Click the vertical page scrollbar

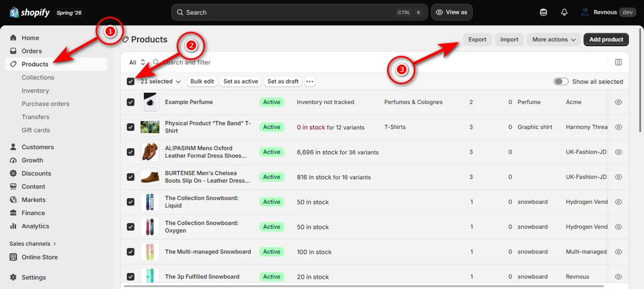pyautogui.click(x=641, y=80)
